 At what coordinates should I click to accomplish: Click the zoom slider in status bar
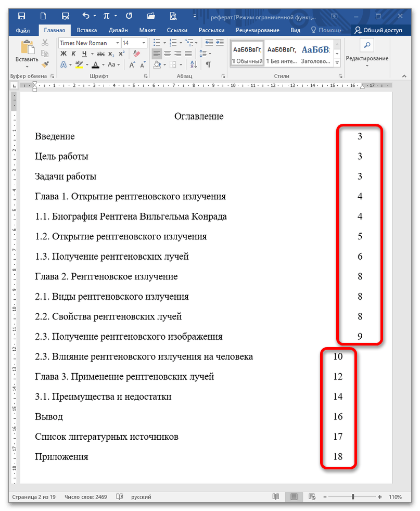pos(353,497)
